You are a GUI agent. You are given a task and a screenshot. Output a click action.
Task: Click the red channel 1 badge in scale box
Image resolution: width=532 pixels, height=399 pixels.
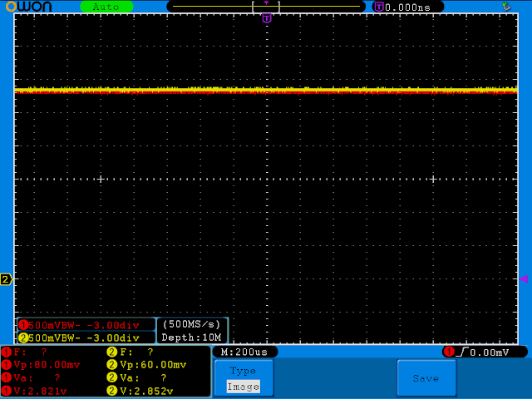(23, 325)
